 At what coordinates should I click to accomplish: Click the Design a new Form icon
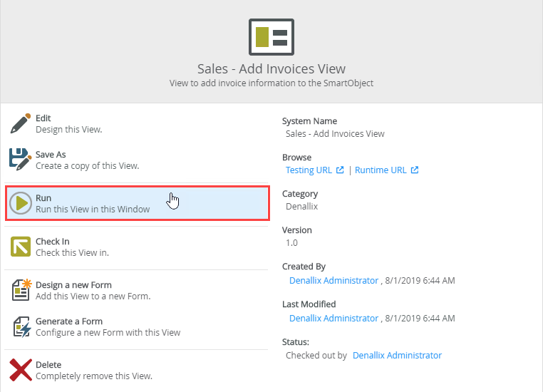(x=21, y=290)
